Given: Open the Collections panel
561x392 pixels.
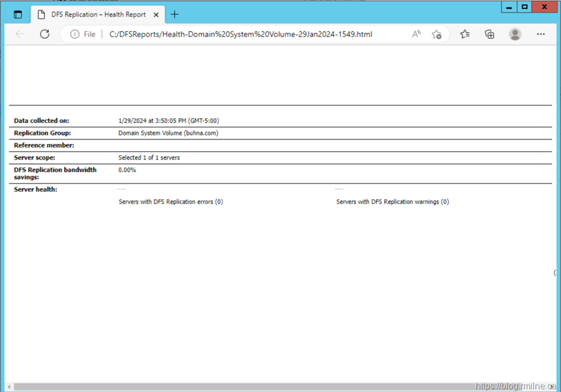Looking at the screenshot, I should (490, 34).
